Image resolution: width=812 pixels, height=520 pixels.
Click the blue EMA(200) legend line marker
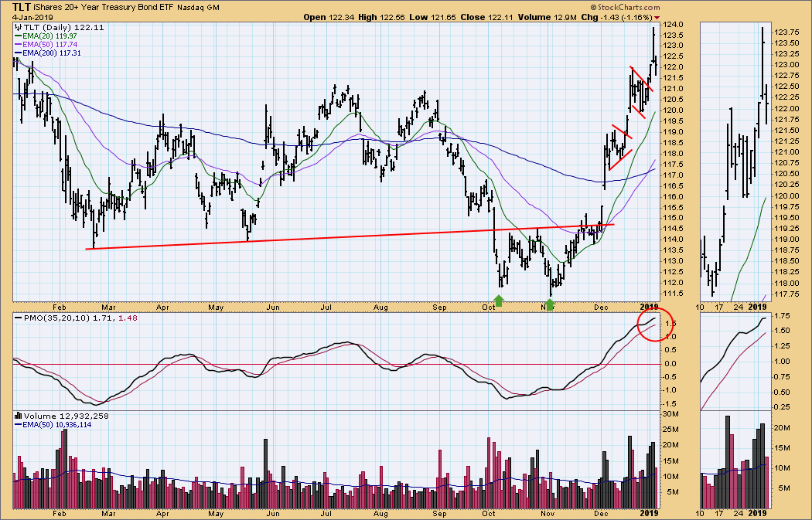18,53
